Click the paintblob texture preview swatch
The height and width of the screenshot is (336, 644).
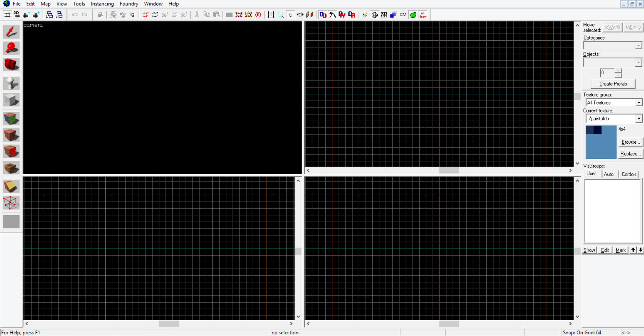coord(601,142)
